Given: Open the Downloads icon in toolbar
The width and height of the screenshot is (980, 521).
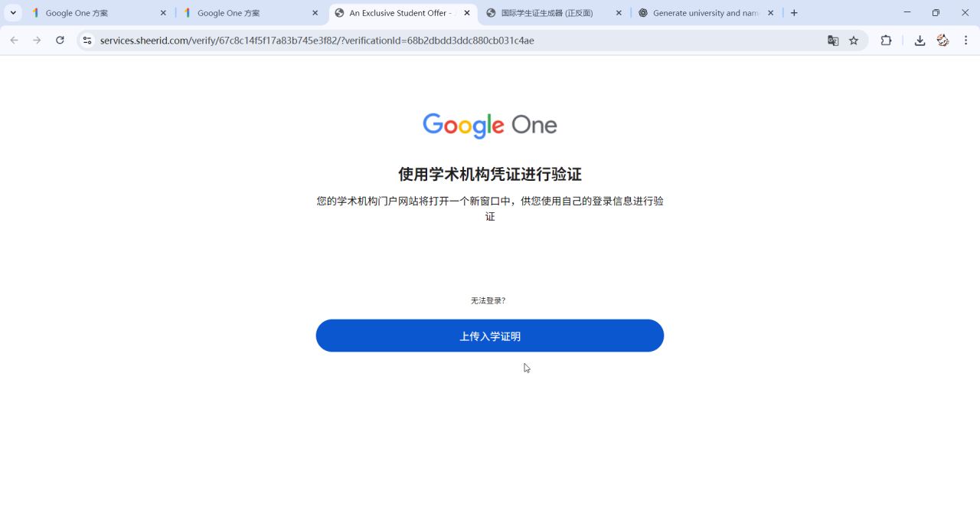Looking at the screenshot, I should (x=920, y=41).
